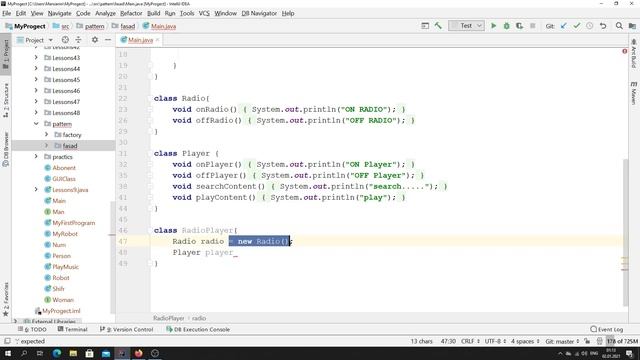Show Git history clock icon
This screenshot has height=360, width=640.
tap(590, 26)
